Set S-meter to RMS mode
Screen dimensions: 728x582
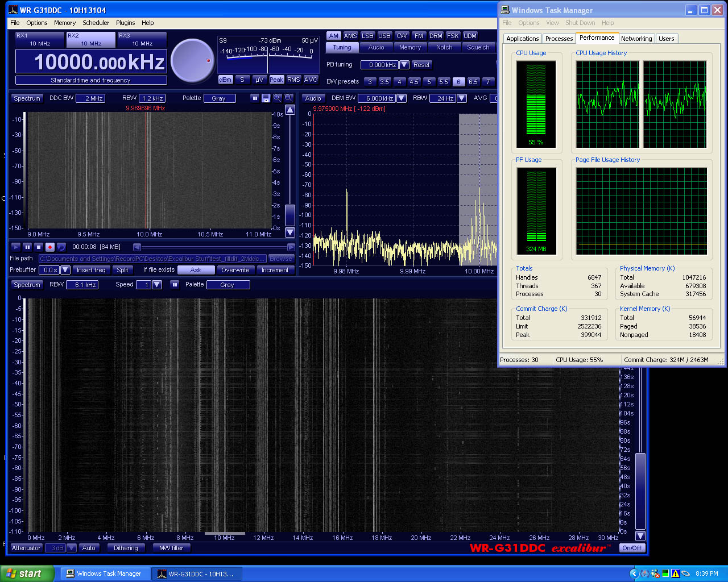tap(293, 80)
